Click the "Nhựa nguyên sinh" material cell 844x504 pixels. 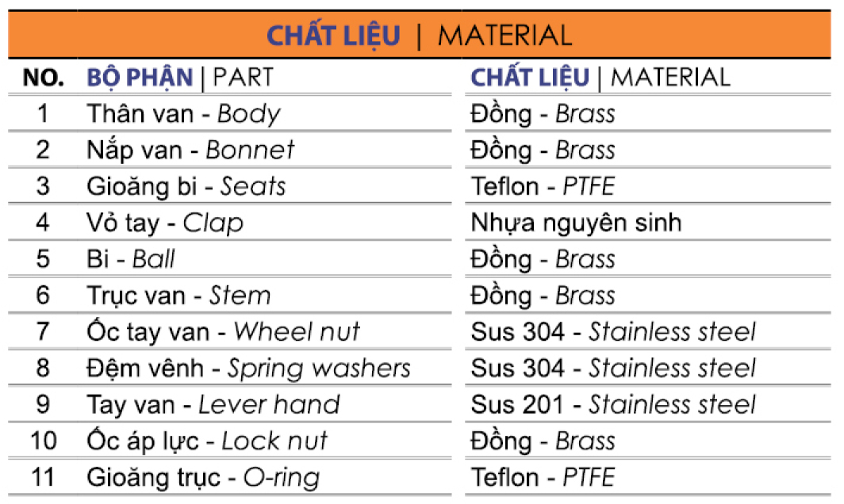576,223
